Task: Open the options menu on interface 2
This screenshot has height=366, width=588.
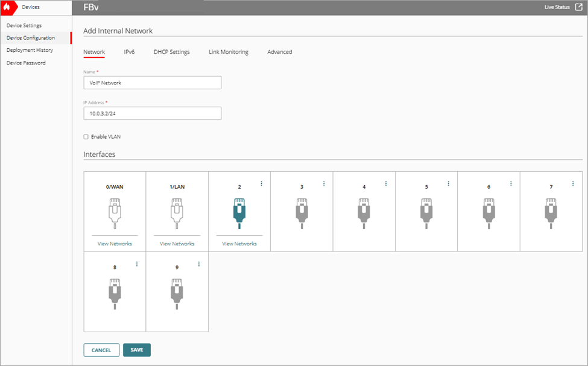Action: [x=261, y=183]
